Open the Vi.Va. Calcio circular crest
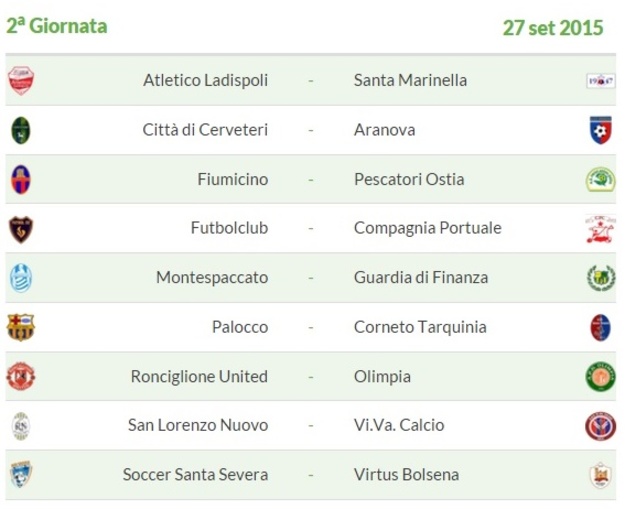 point(601,426)
